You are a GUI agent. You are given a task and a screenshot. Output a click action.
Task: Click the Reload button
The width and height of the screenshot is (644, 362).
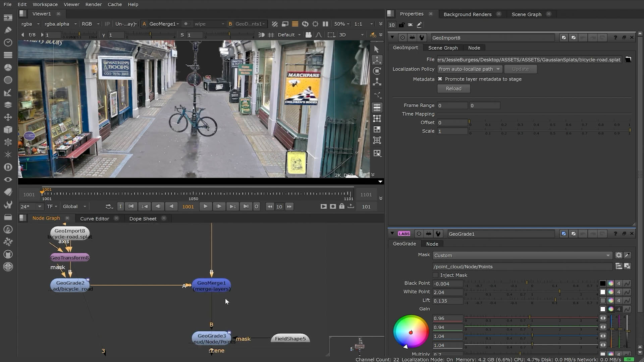coord(453,88)
